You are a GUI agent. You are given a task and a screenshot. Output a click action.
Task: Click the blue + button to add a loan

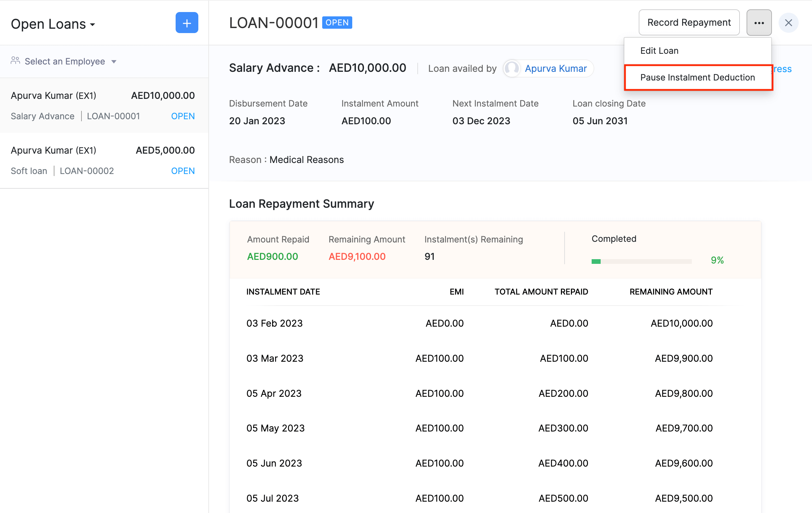point(187,23)
